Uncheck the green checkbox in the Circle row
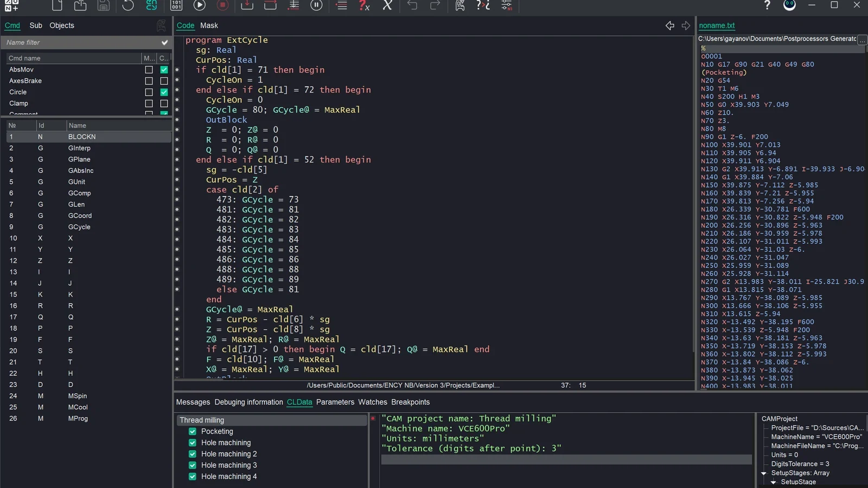The height and width of the screenshot is (488, 868). [x=164, y=92]
